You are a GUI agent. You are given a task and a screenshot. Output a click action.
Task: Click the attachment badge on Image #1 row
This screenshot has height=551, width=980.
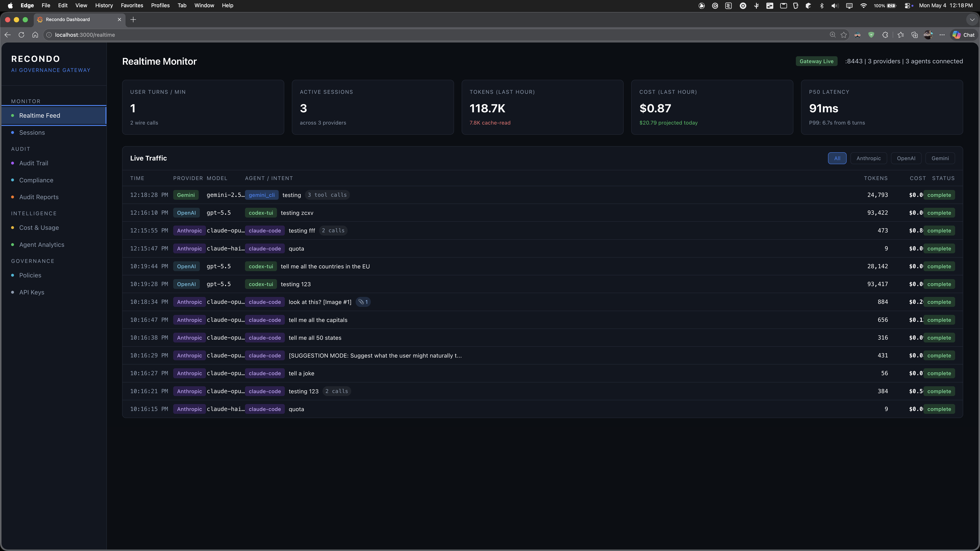coord(363,302)
